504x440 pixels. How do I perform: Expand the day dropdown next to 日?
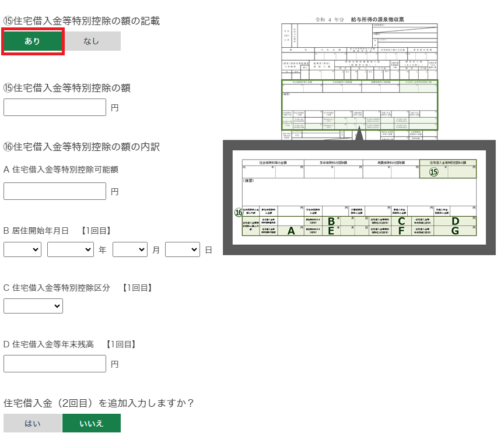182,249
